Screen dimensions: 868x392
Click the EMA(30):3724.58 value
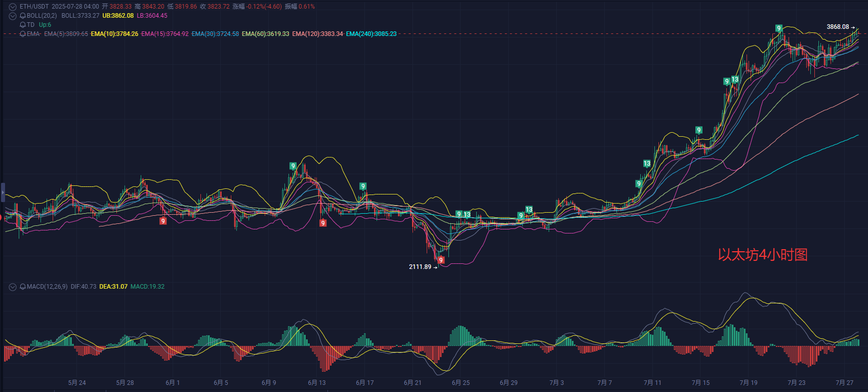coord(215,34)
